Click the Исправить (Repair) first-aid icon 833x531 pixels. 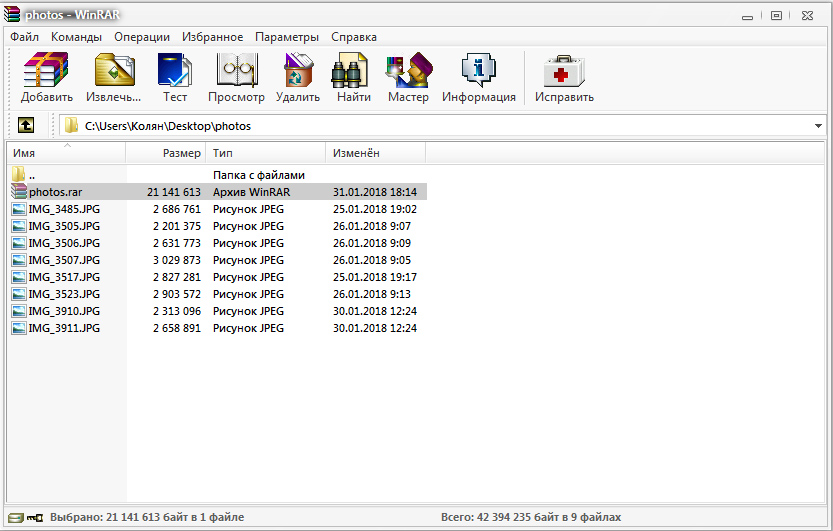[x=564, y=71]
